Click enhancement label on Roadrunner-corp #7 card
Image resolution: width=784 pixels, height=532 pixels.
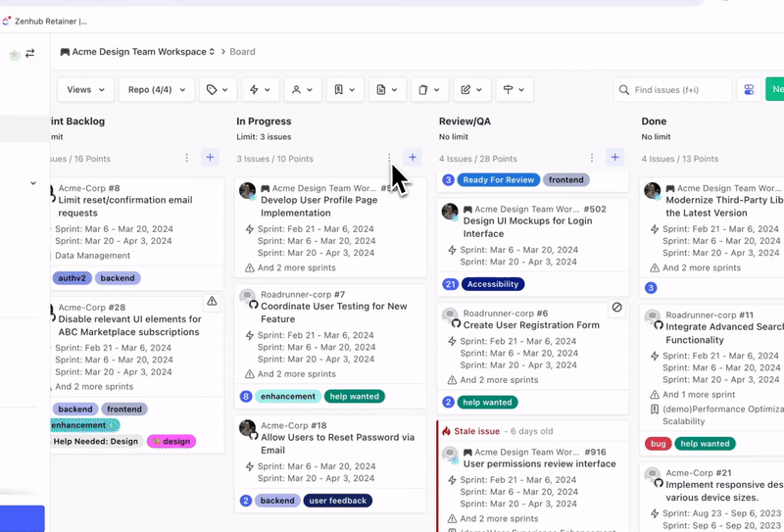pyautogui.click(x=288, y=397)
